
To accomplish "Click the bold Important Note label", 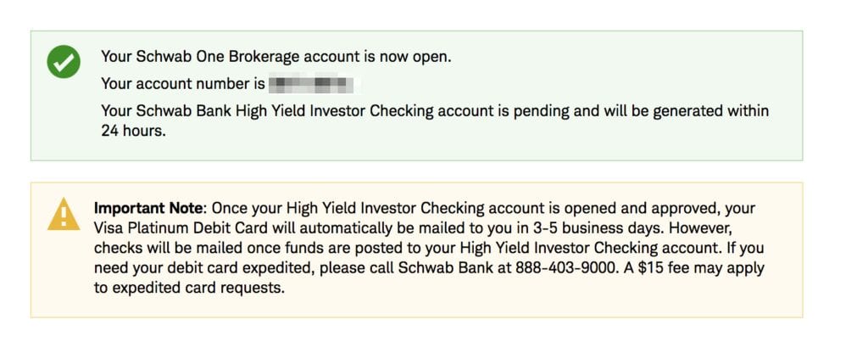I will (147, 209).
